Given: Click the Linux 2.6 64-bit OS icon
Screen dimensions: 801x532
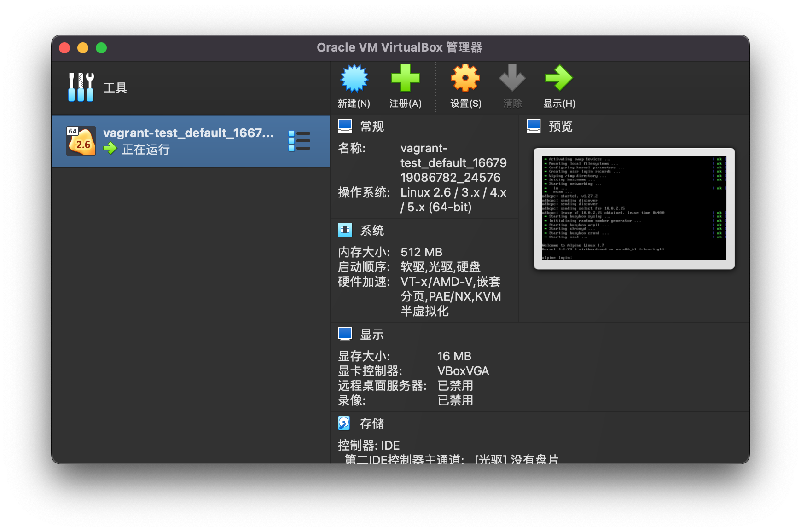Looking at the screenshot, I should tap(81, 141).
